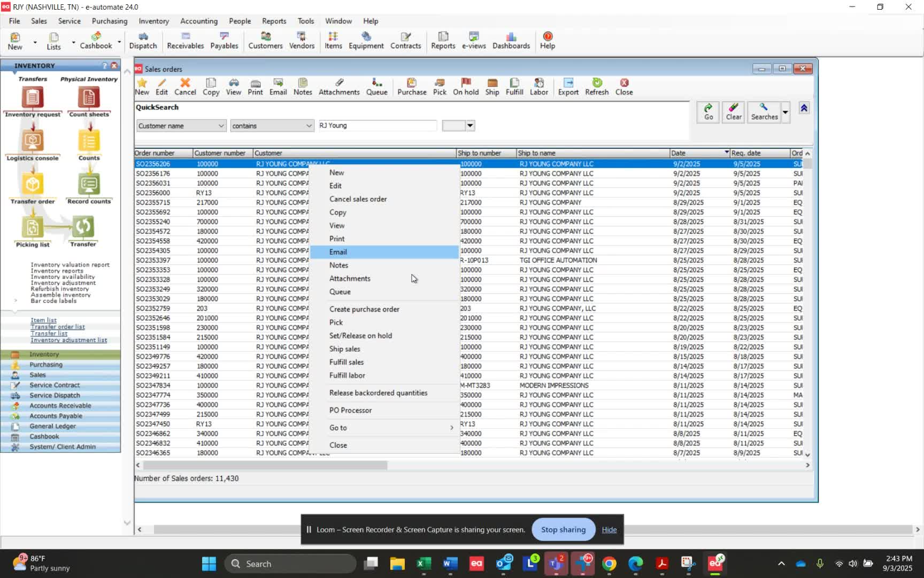The height and width of the screenshot is (578, 924).
Task: Open Google Chrome from the taskbar
Action: pos(609,564)
